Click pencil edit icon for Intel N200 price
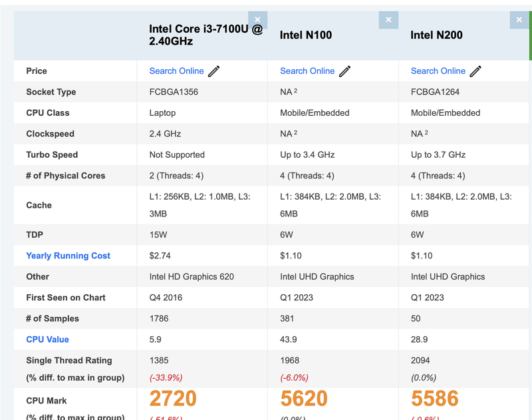Viewport: 532px width, 420px height. pos(475,71)
